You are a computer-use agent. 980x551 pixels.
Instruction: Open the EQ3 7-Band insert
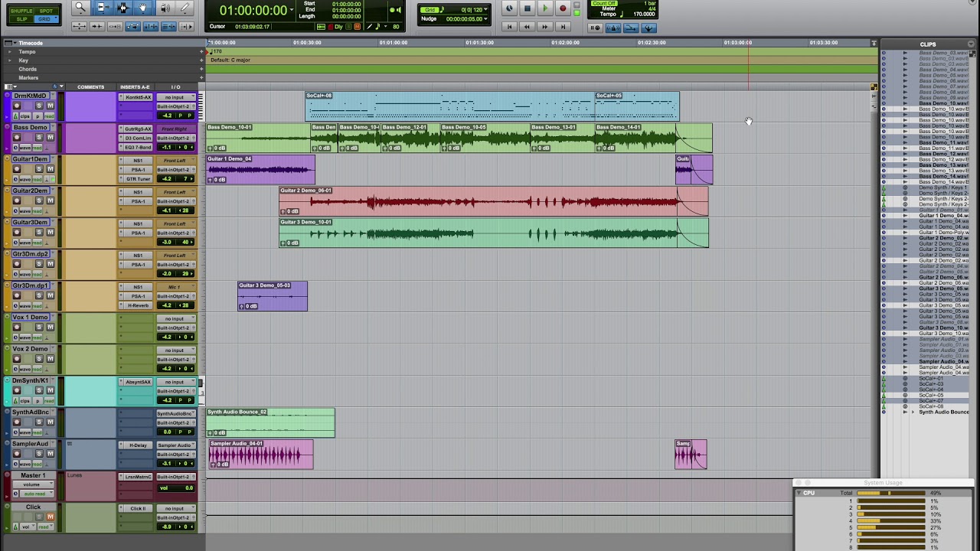click(139, 147)
